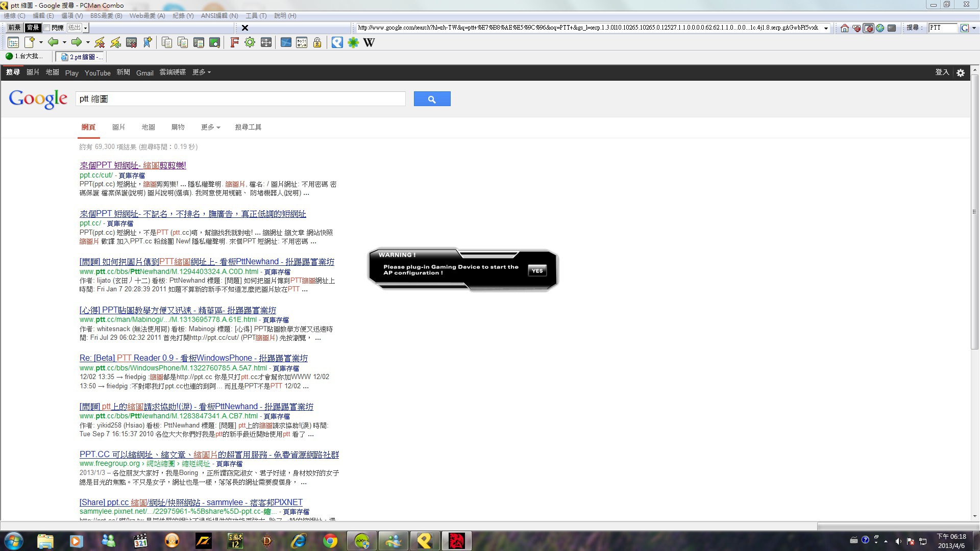Screen dimensions: 980x551
Task: Open preferences with the green gear icon
Action: click(250, 43)
